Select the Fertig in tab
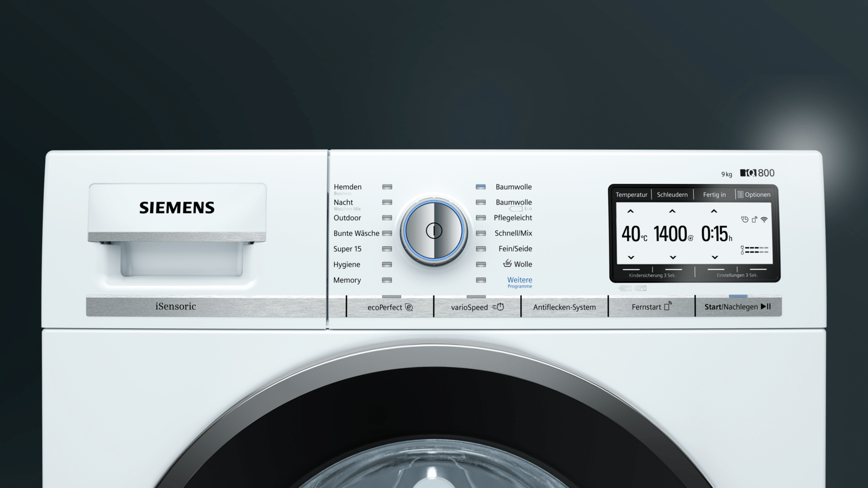 [x=714, y=195]
